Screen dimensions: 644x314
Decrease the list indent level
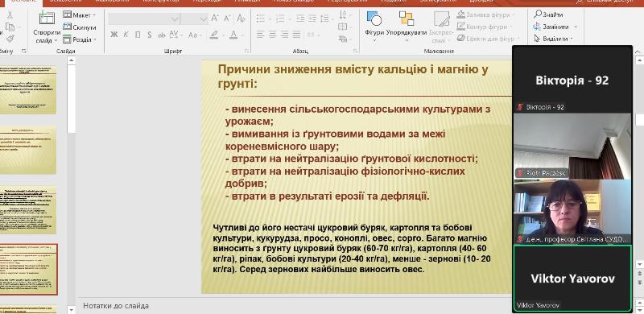(x=300, y=18)
